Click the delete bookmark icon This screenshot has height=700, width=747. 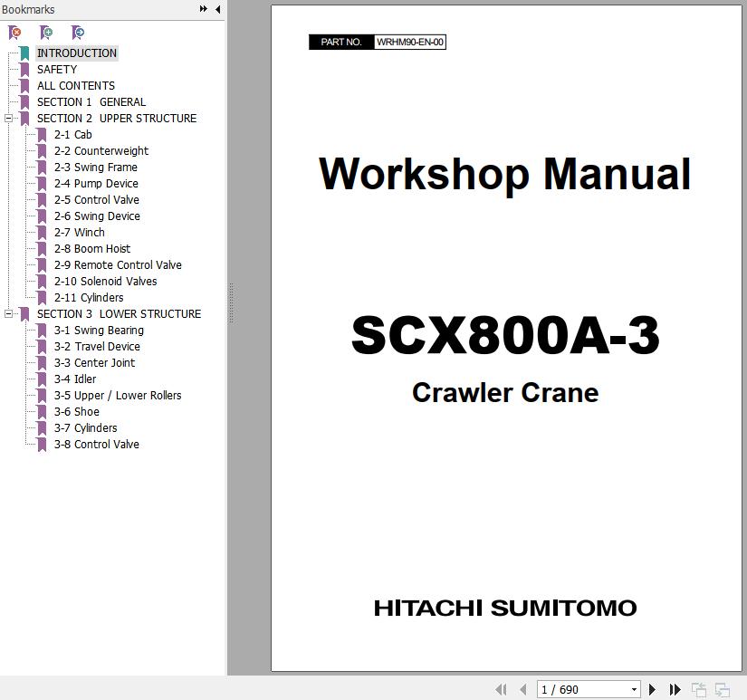[14, 33]
